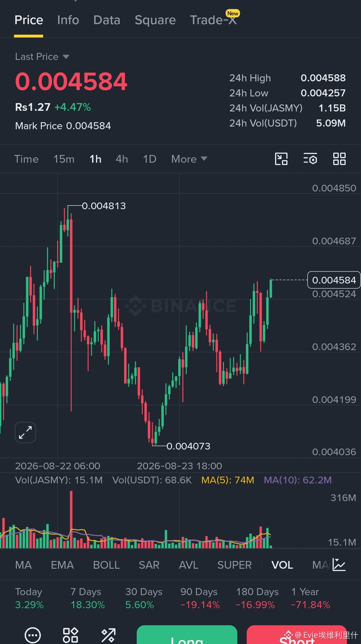Open chart indicator settings icon
This screenshot has height=644, width=361.
click(x=310, y=159)
